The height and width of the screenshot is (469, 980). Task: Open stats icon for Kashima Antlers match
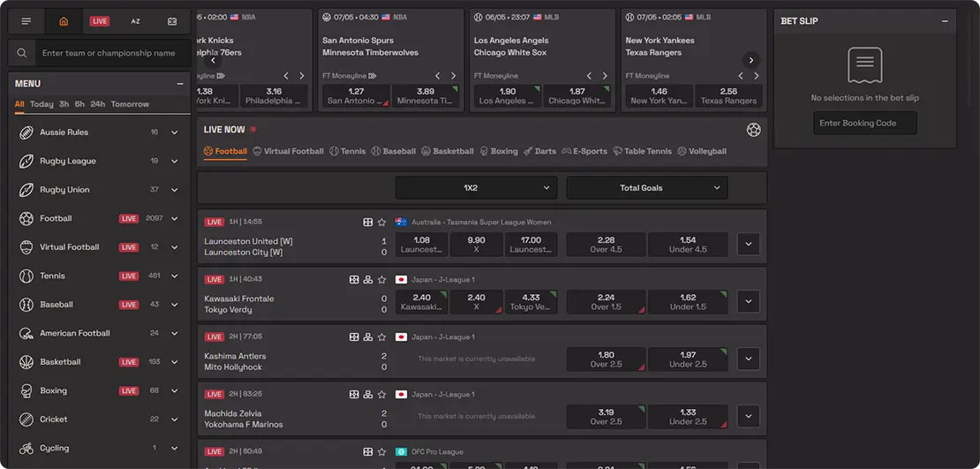pyautogui.click(x=368, y=337)
